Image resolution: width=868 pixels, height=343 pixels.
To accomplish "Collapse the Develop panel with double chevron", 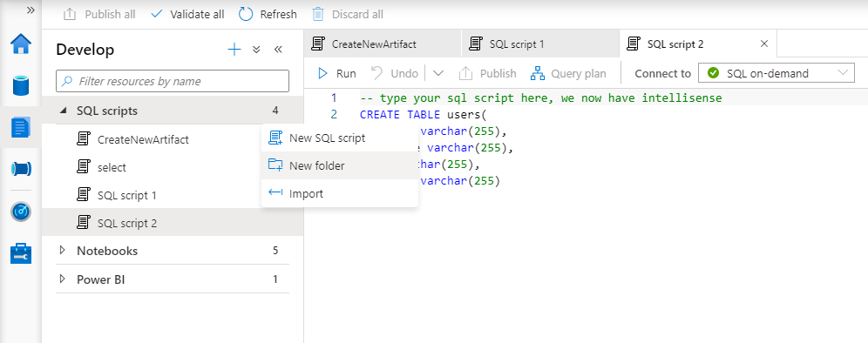I will [279, 50].
